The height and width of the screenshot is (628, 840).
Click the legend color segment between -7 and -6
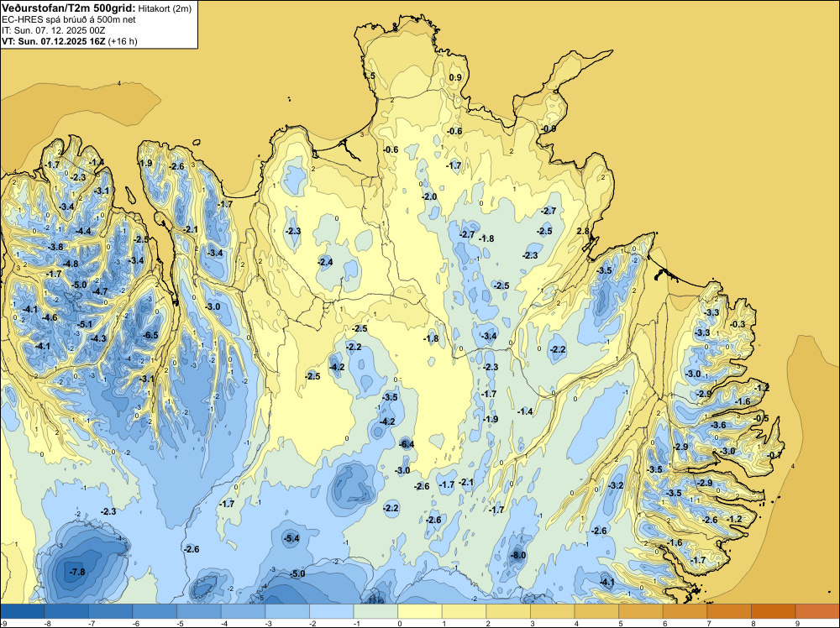point(111,611)
